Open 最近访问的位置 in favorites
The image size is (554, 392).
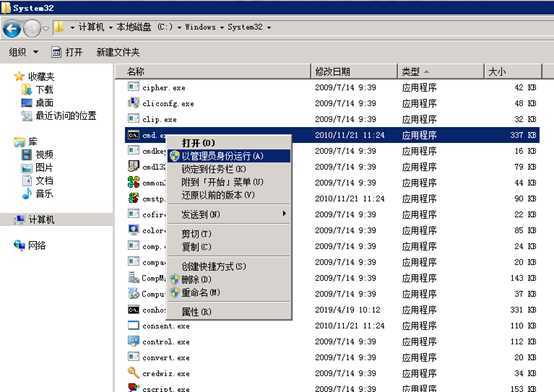click(x=59, y=116)
